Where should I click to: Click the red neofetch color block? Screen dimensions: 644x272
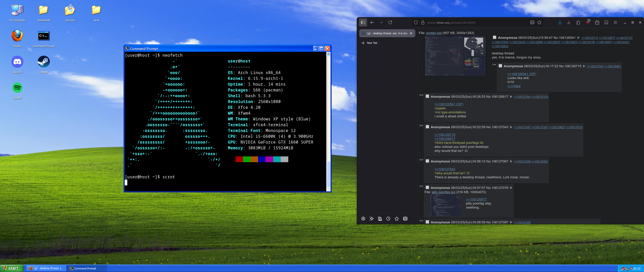(239, 159)
